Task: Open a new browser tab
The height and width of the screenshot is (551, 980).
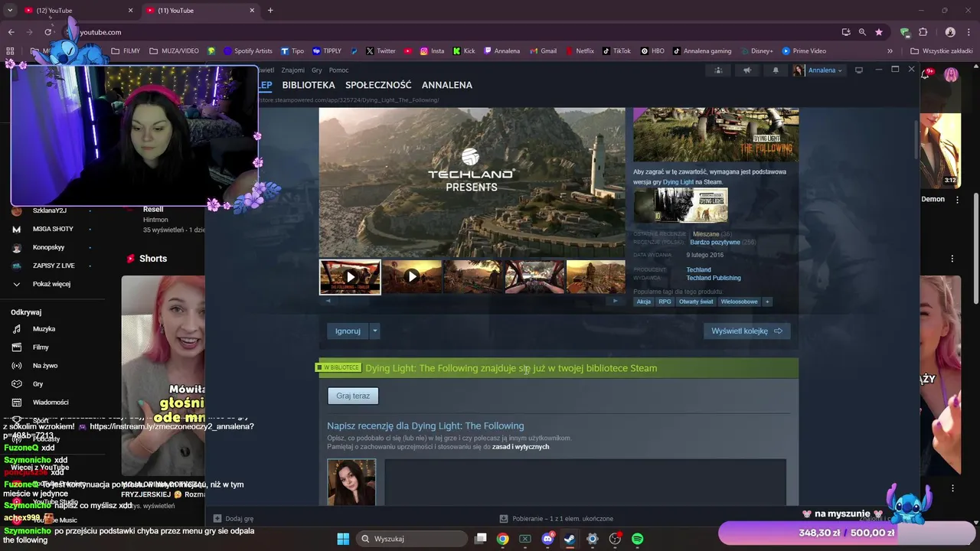Action: [270, 11]
